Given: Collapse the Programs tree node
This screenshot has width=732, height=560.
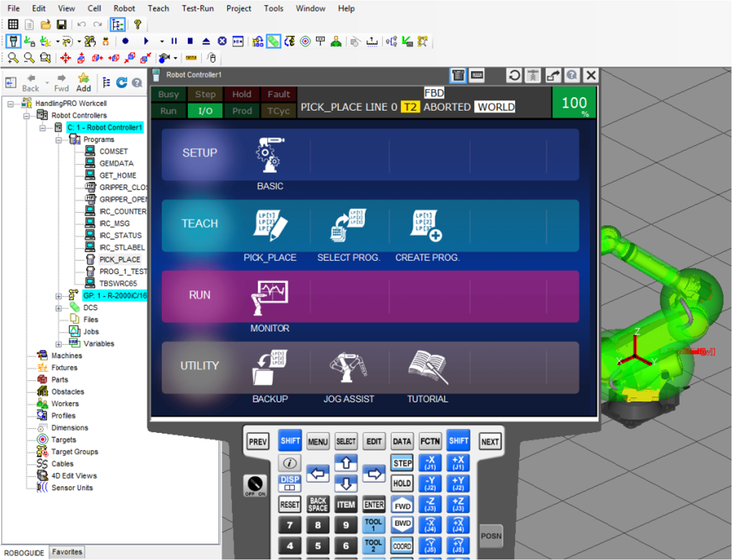Looking at the screenshot, I should (59, 140).
